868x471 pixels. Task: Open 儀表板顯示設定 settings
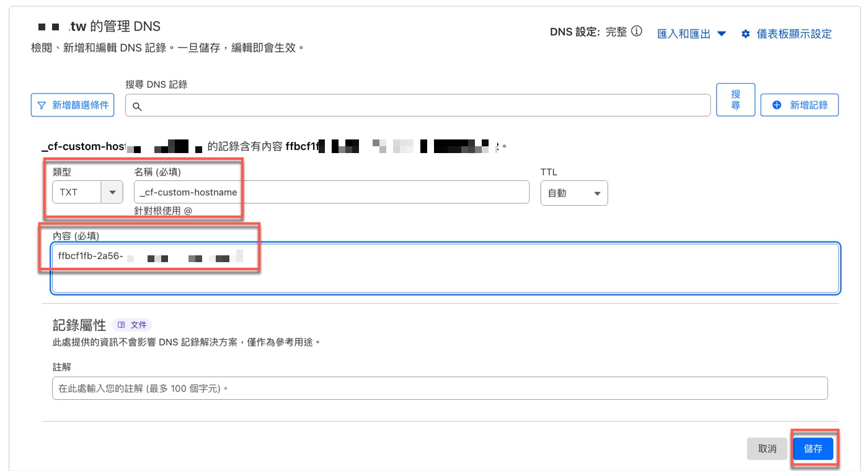point(787,33)
